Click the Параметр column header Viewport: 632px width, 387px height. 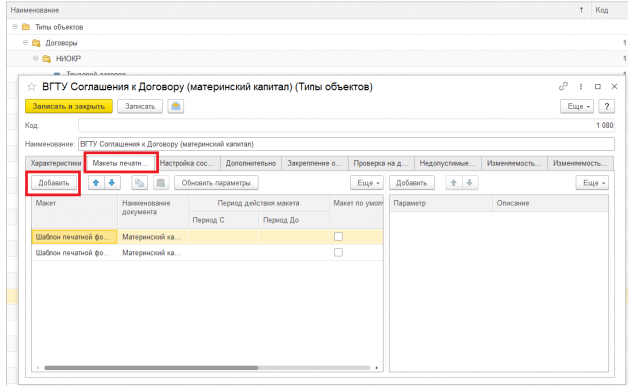tap(441, 203)
